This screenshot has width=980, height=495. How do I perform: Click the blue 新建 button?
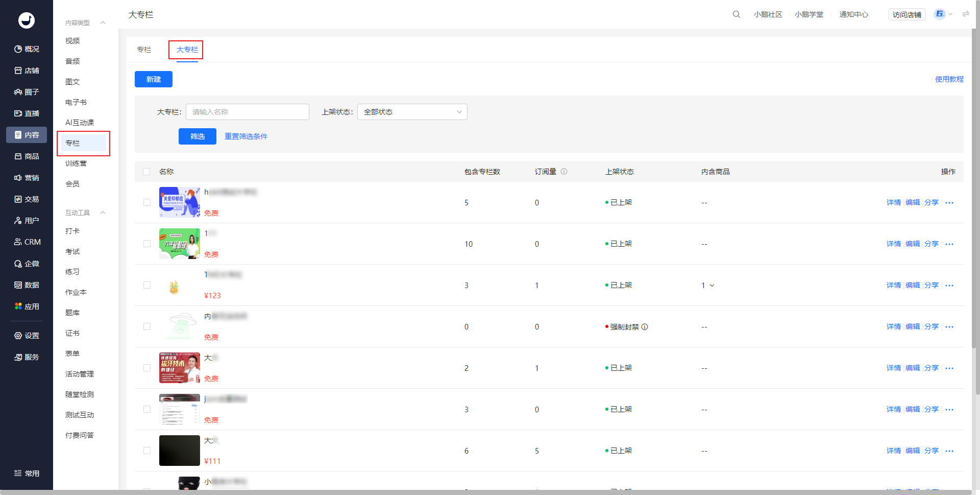(x=153, y=79)
